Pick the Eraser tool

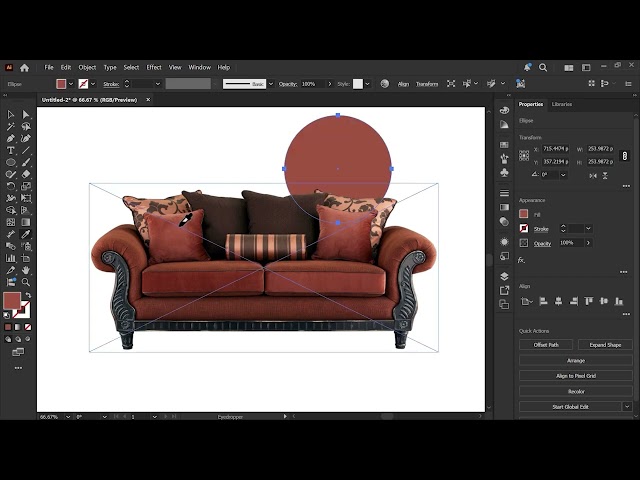(x=26, y=174)
